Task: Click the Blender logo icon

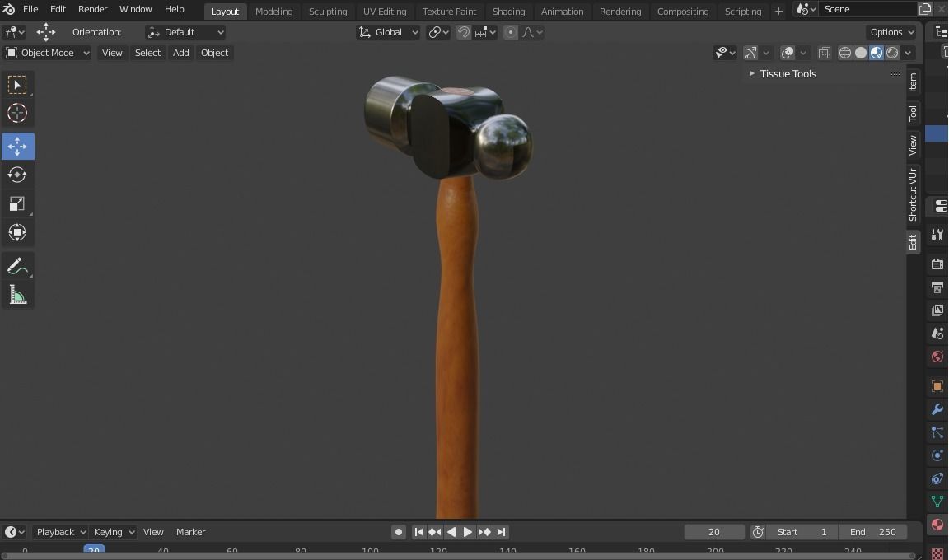Action: [9, 9]
